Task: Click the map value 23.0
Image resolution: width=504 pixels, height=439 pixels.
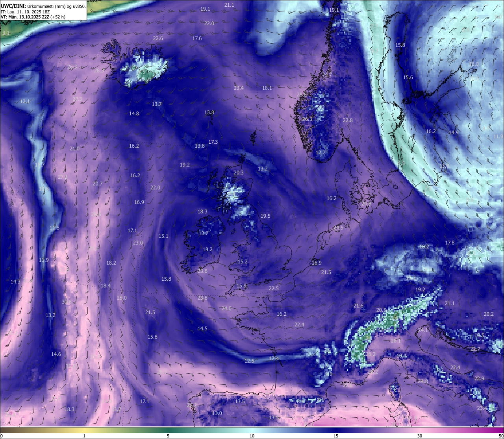Action: click(138, 243)
